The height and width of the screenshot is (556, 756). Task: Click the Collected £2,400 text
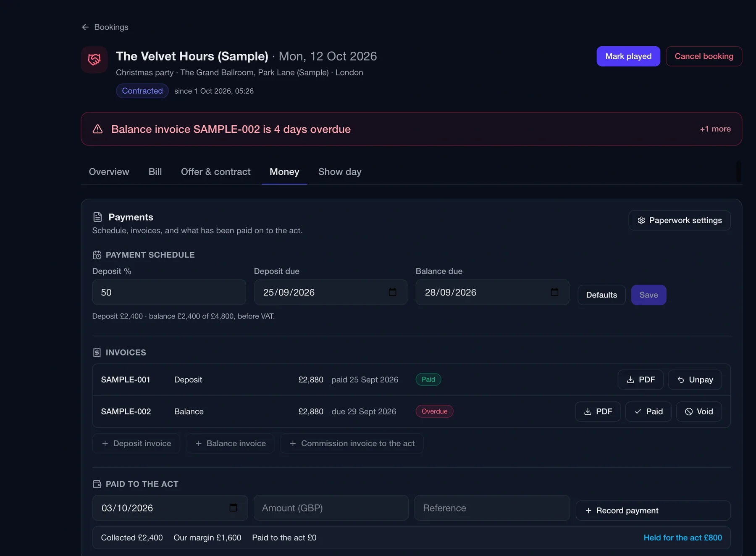pos(131,538)
